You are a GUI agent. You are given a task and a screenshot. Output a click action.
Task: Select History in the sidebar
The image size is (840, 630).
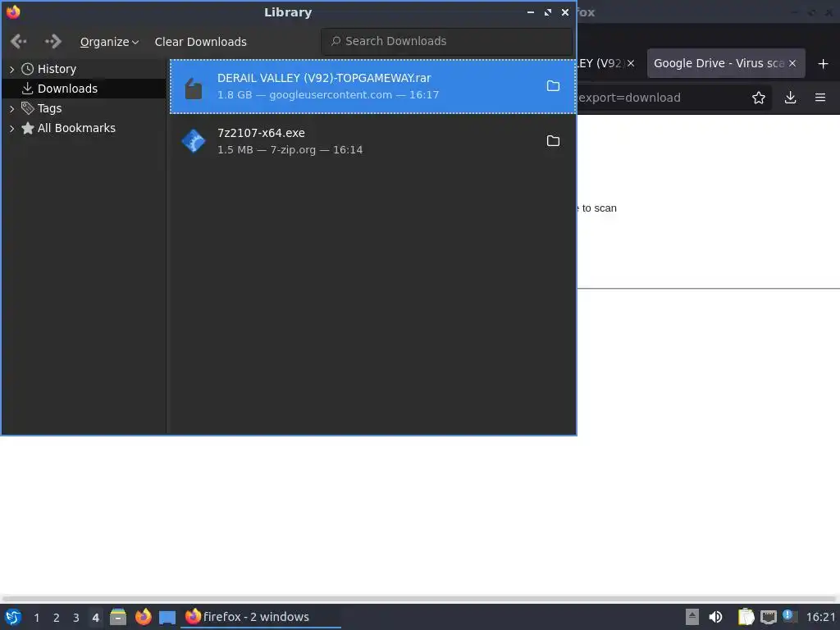(x=57, y=69)
